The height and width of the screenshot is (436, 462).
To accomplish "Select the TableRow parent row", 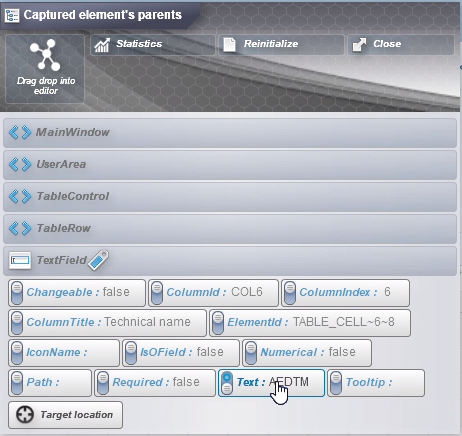I will click(x=230, y=229).
